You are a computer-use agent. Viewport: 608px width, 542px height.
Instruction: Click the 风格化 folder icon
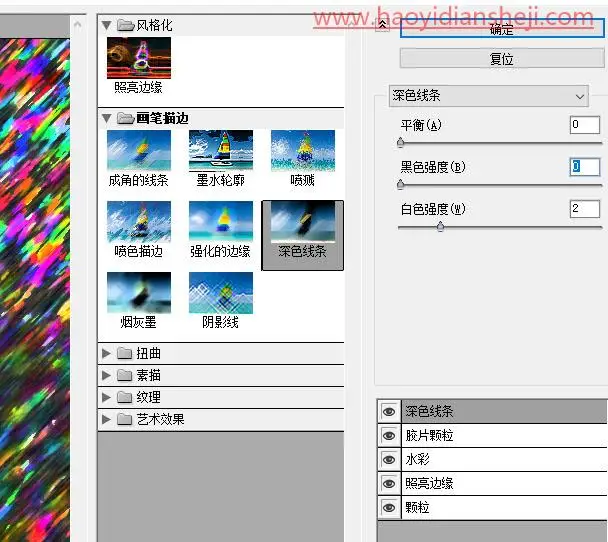pyautogui.click(x=126, y=26)
